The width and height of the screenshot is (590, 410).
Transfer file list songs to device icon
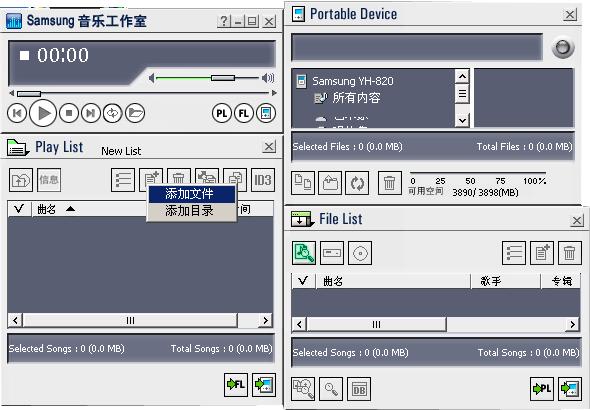pyautogui.click(x=570, y=389)
